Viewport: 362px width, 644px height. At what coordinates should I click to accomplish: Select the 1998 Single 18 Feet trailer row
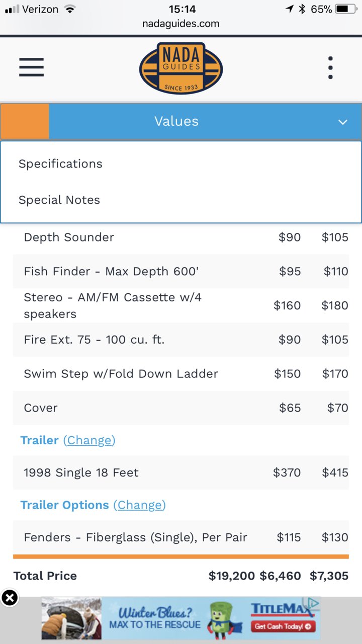181,472
